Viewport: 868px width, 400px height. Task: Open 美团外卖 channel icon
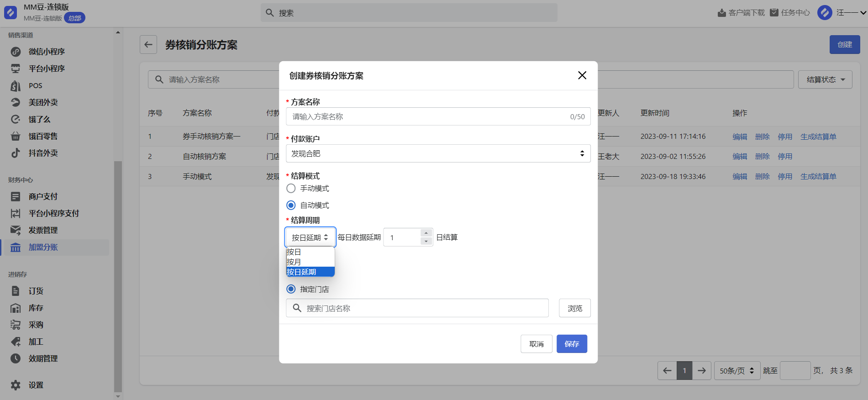16,102
